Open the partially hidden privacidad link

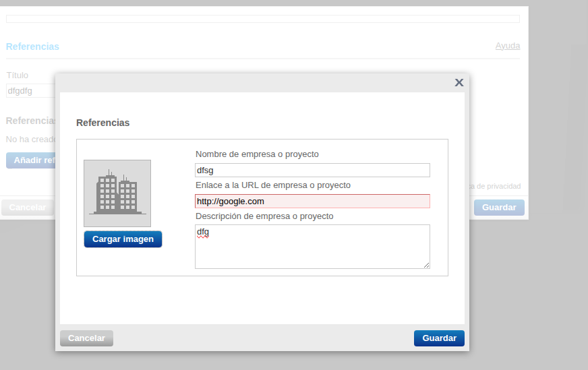(495, 187)
